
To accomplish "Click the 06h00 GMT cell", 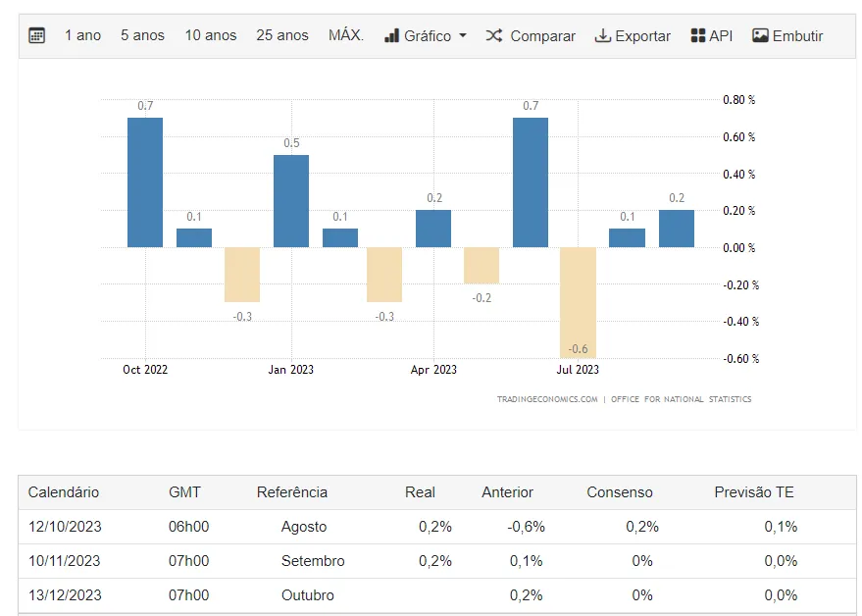I will (188, 527).
